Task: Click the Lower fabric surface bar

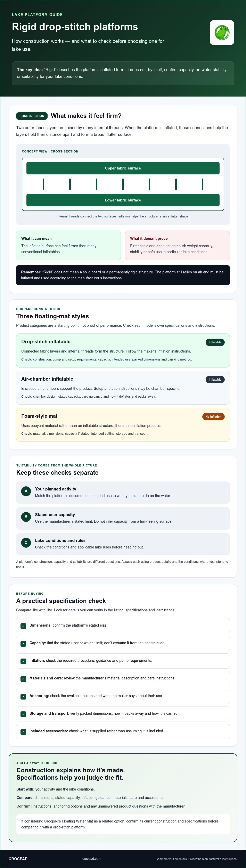Action: (x=123, y=200)
